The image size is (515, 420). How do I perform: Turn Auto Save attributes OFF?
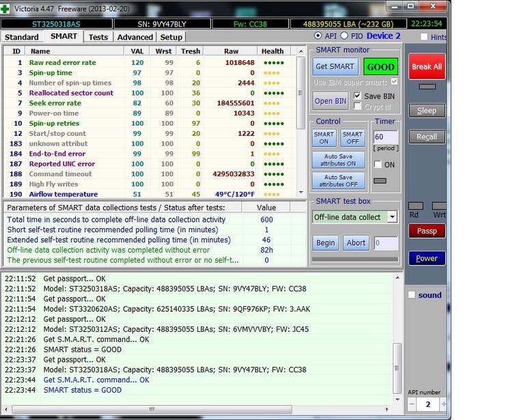pyautogui.click(x=338, y=181)
